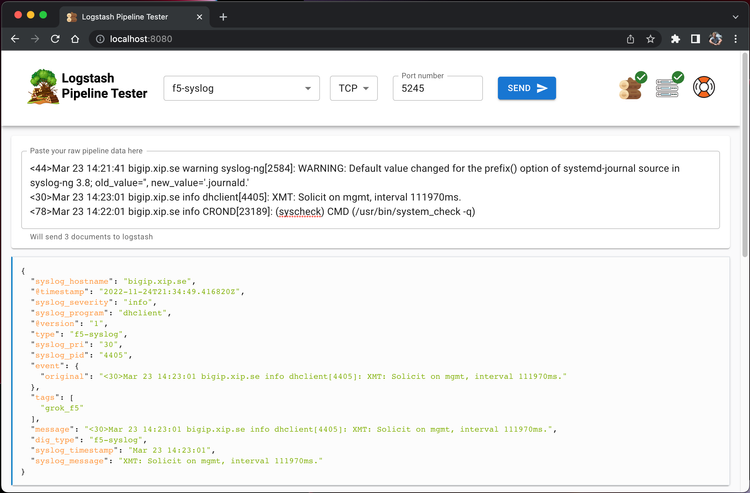
Task: Go to the browser home page
Action: [75, 39]
